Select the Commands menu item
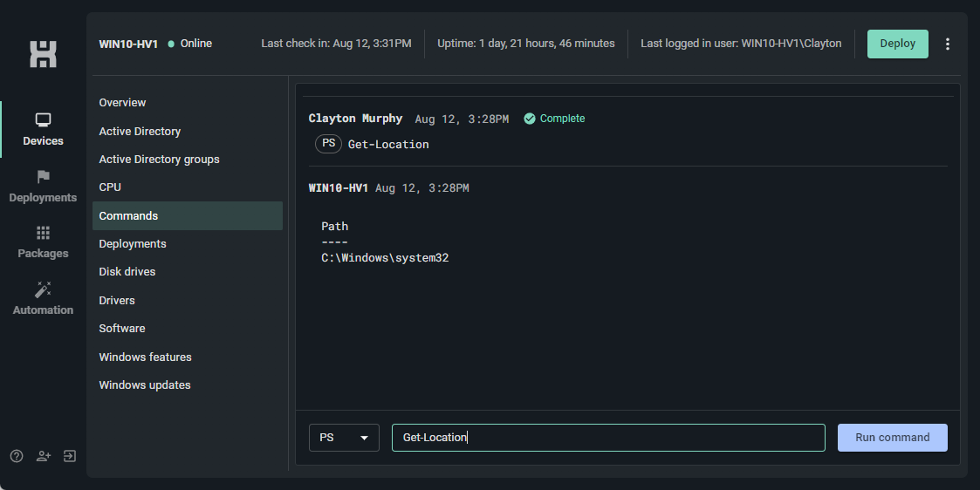The image size is (980, 490). click(188, 215)
